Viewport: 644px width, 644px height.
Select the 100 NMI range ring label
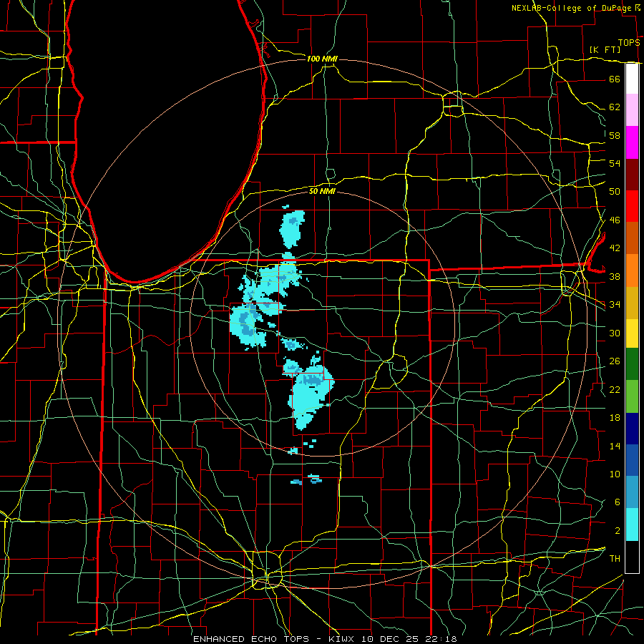[x=322, y=59]
